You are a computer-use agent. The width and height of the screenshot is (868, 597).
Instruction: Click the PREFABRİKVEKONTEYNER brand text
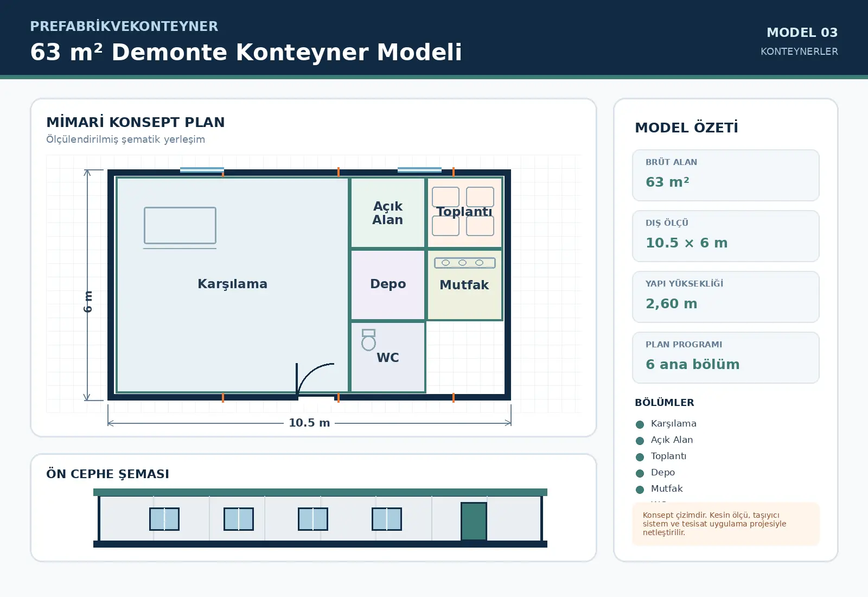(124, 26)
